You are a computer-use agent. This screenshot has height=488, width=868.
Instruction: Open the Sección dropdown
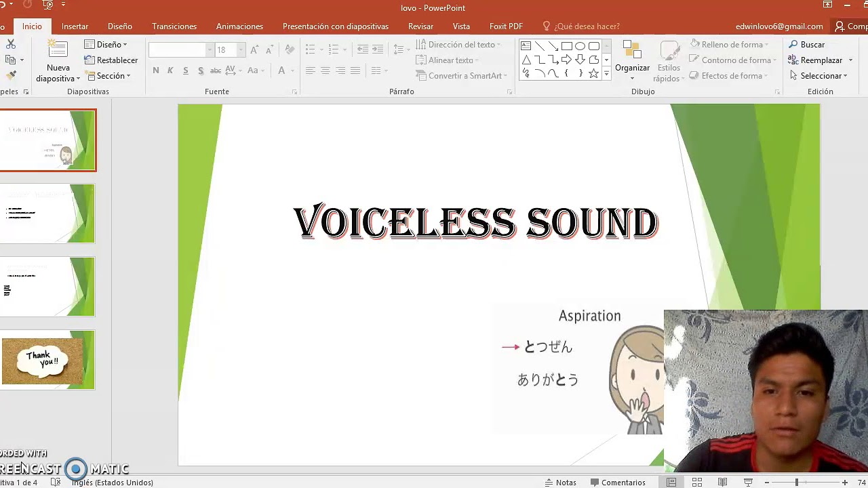tap(108, 76)
